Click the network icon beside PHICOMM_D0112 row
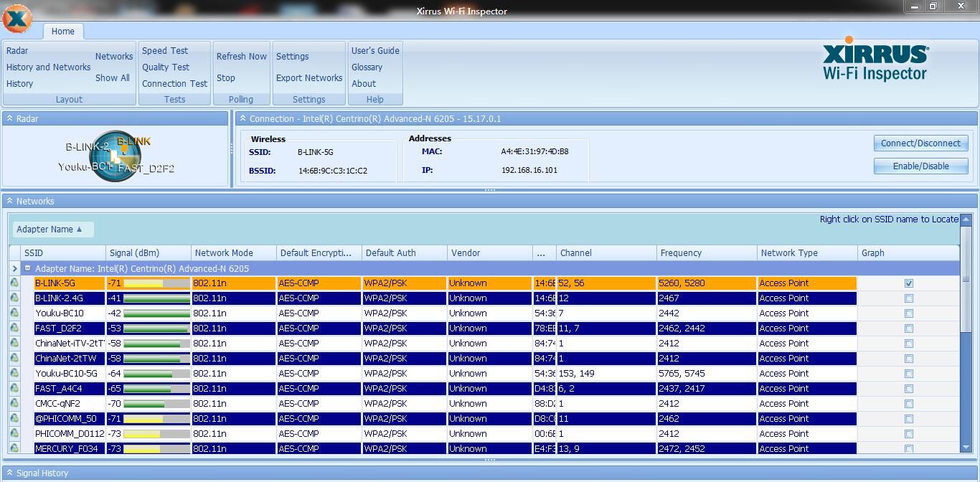The width and height of the screenshot is (980, 482). click(14, 434)
